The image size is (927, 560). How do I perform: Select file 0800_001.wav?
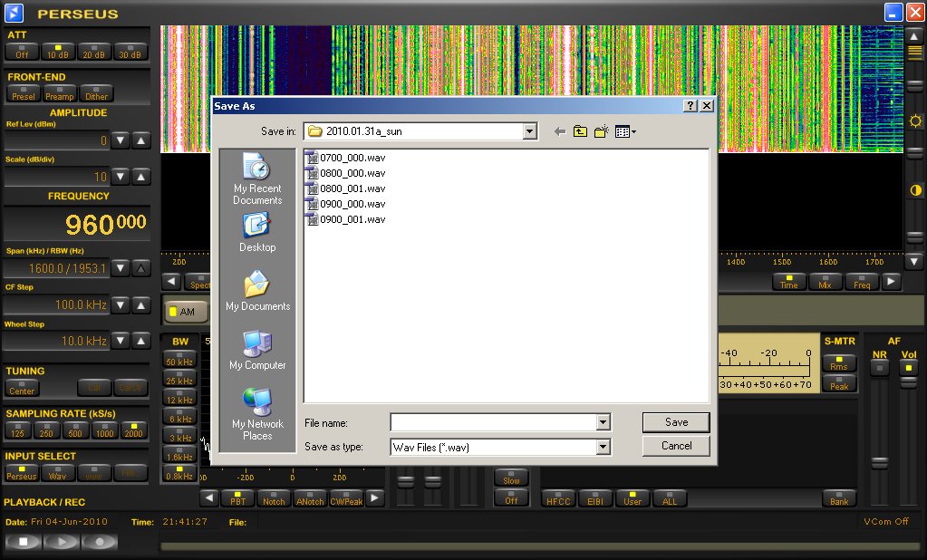(346, 188)
